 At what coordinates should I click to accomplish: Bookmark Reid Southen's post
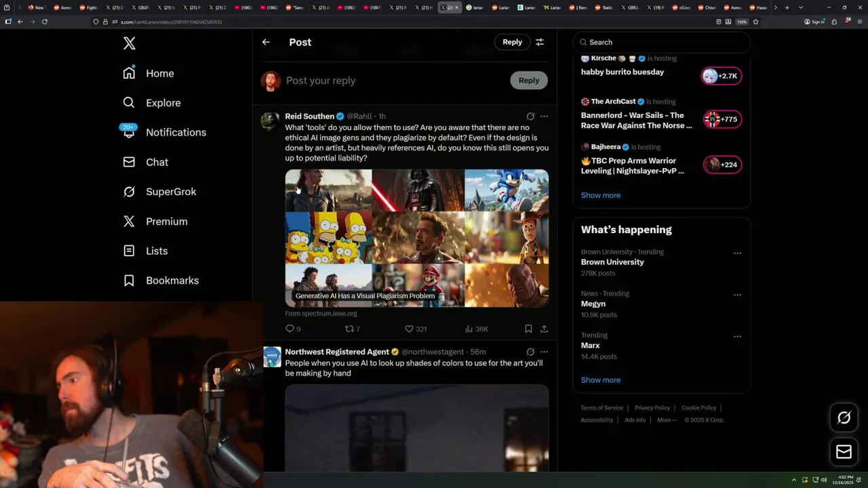click(x=528, y=329)
